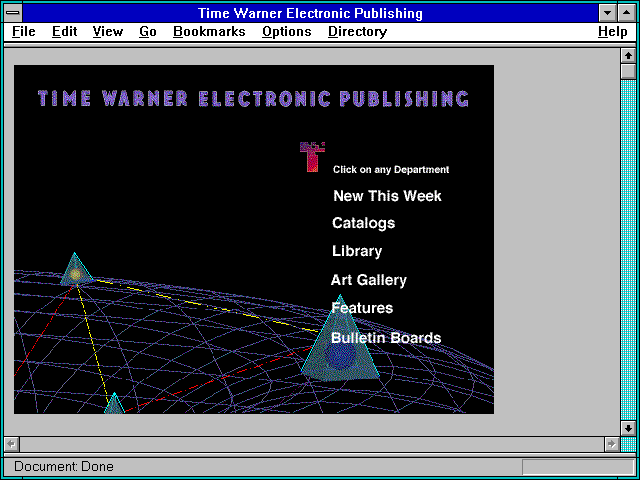Click the horizontal scrollbar left arrow
This screenshot has height=480, width=640.
pos(12,444)
